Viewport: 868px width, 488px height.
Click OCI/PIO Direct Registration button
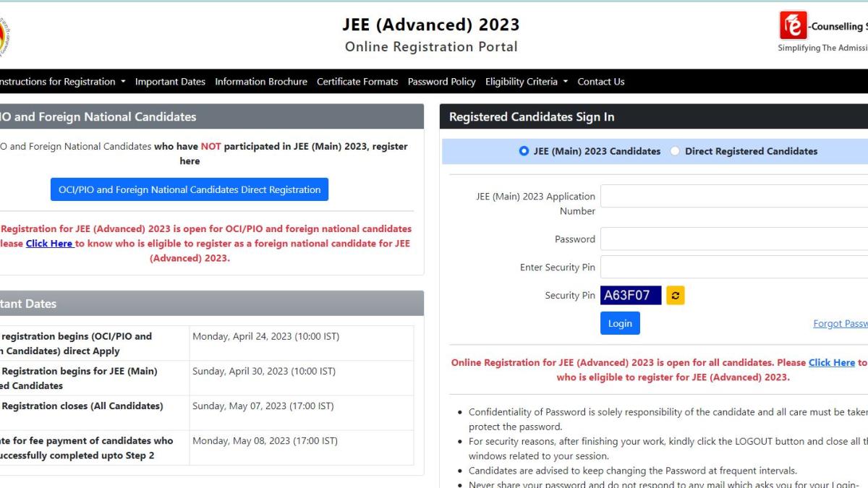click(x=189, y=189)
